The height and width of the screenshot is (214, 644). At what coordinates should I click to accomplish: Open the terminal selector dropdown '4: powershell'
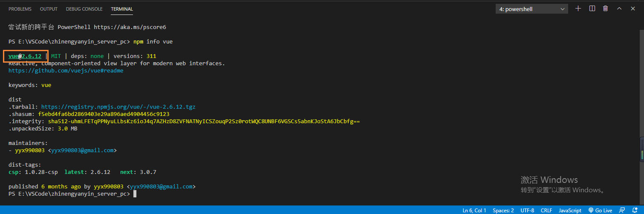point(532,9)
